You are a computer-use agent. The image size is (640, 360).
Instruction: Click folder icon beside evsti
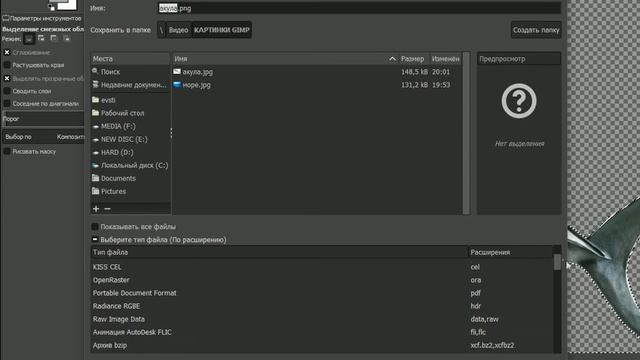96,100
